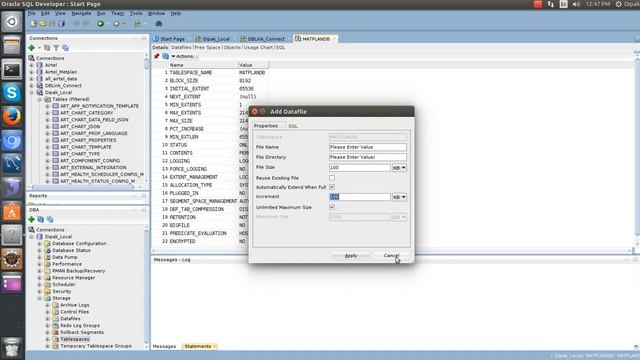This screenshot has height=360, width=640.
Task: Click the binoculars Find DB Object icon
Action: tap(159, 24)
